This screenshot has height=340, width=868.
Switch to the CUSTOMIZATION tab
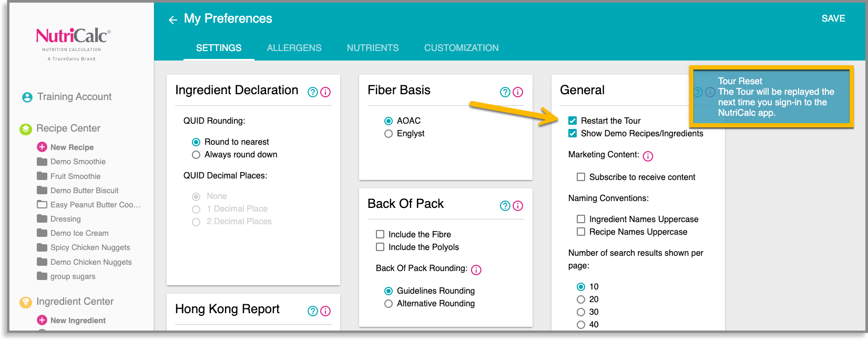point(462,48)
